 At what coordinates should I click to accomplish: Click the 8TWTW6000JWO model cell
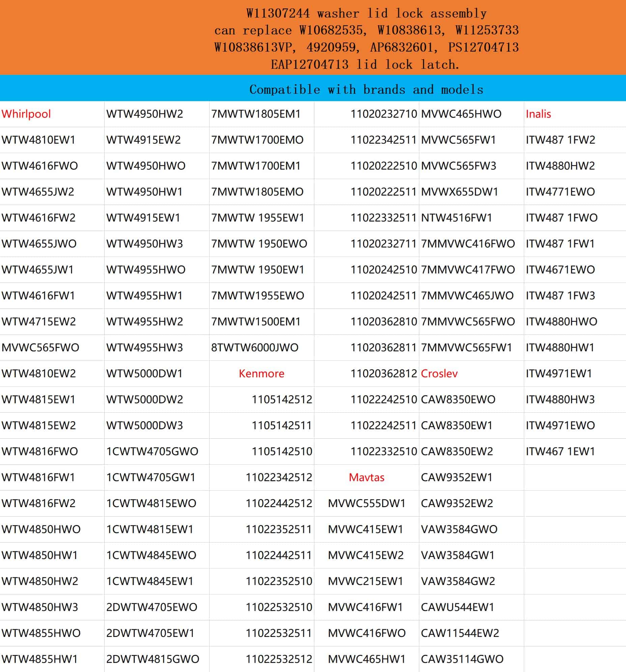(255, 348)
